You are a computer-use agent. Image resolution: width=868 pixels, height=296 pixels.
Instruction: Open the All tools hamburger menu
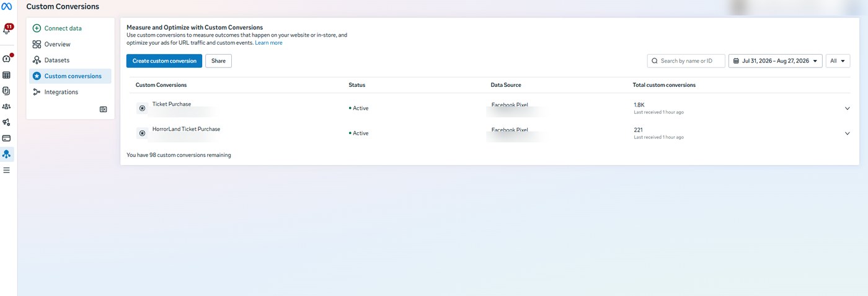[6, 170]
